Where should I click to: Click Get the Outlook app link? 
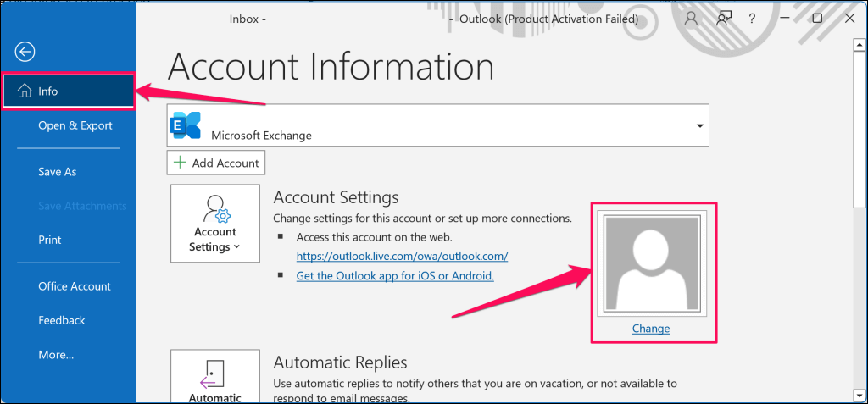394,276
